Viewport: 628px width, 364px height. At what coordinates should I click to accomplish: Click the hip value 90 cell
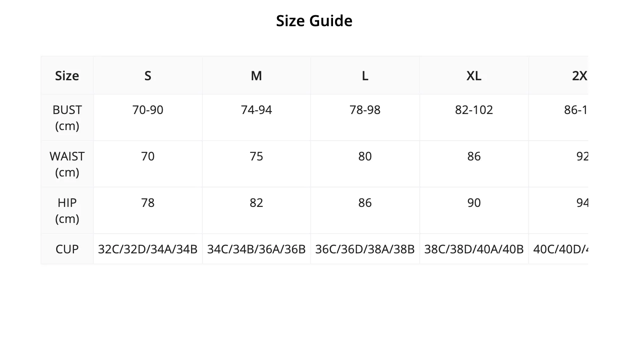[474, 210]
